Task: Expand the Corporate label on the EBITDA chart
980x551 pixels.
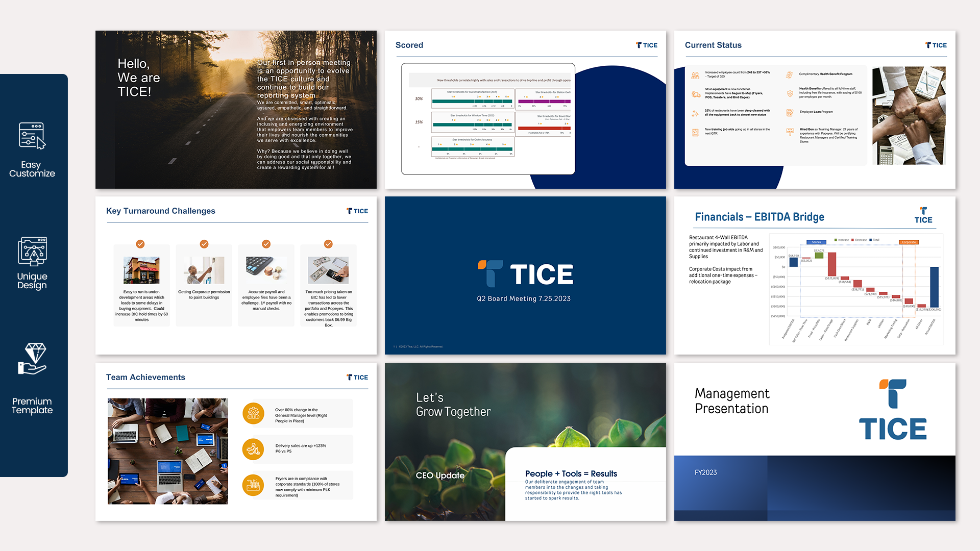Action: pyautogui.click(x=909, y=242)
